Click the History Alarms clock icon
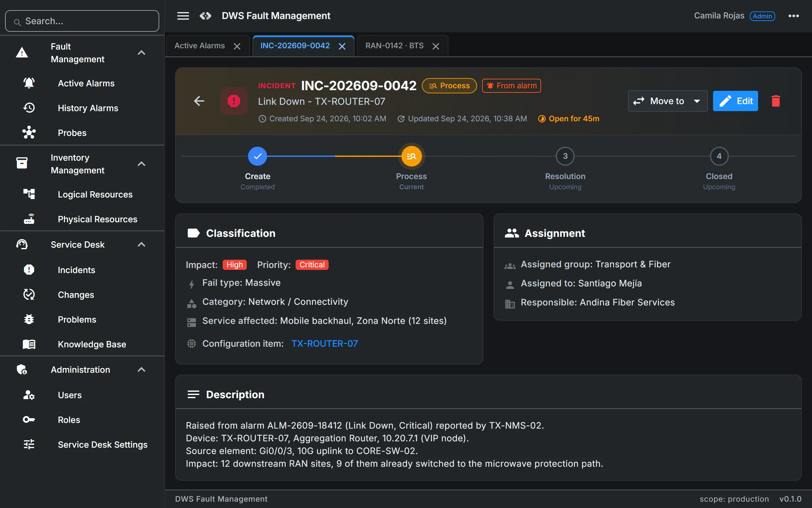This screenshot has height=508, width=812. pos(29,108)
